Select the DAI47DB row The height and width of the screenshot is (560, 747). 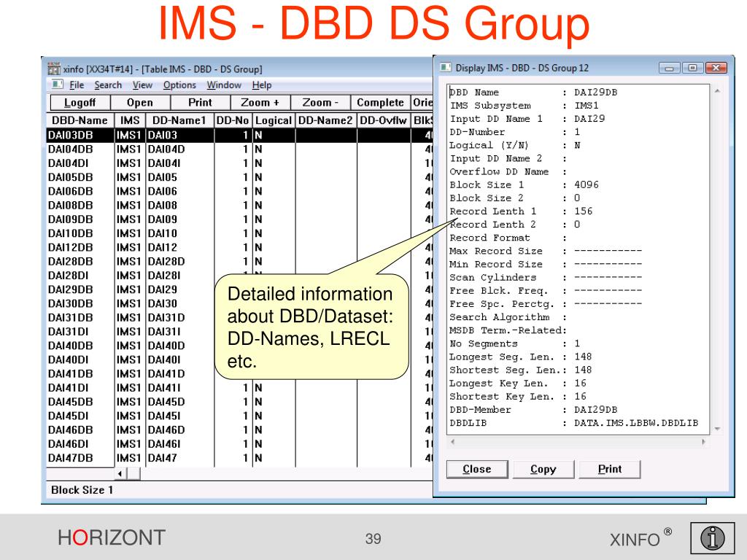tap(239, 458)
